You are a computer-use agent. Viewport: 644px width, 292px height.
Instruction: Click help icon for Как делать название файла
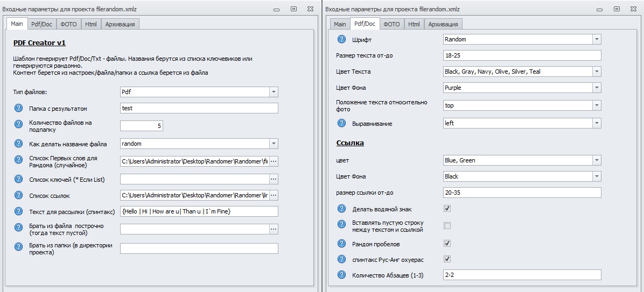click(x=18, y=144)
